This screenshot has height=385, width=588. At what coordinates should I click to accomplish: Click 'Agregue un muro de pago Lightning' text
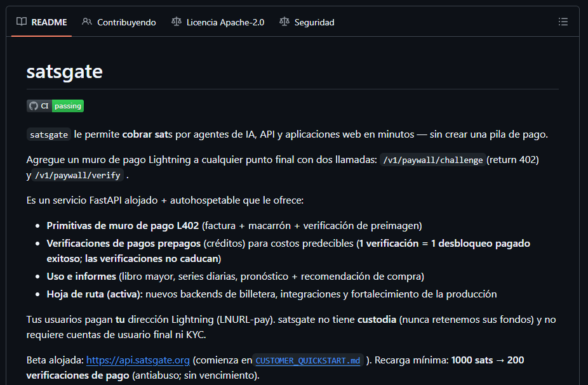coord(109,160)
